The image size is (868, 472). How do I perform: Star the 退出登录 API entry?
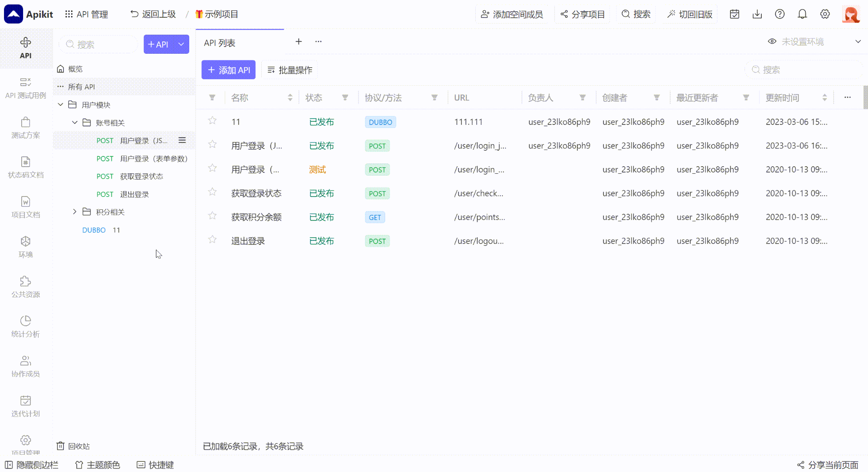pos(212,239)
